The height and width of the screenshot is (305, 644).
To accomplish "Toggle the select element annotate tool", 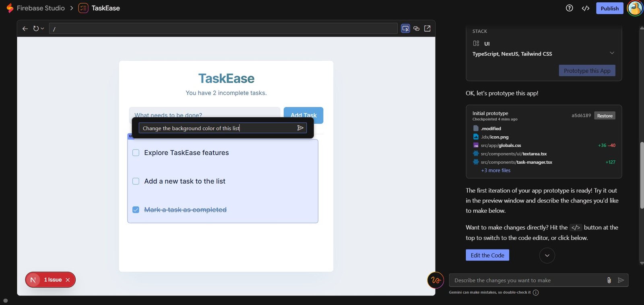I will point(405,29).
